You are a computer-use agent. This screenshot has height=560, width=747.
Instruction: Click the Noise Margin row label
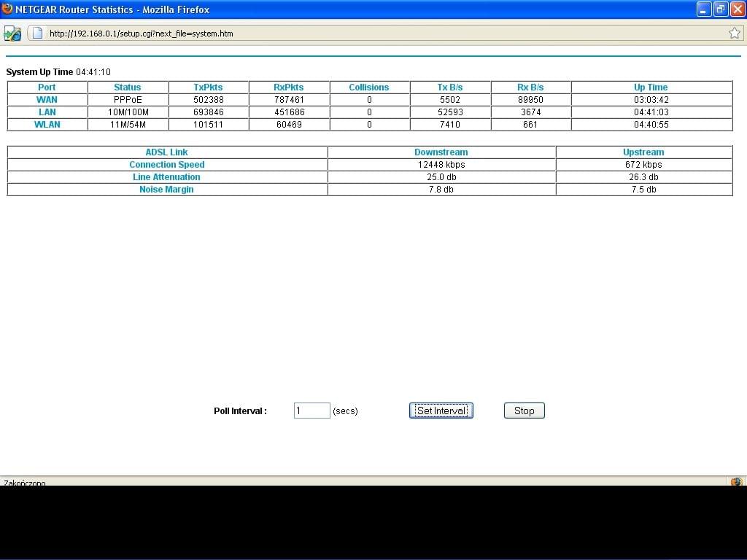point(166,190)
